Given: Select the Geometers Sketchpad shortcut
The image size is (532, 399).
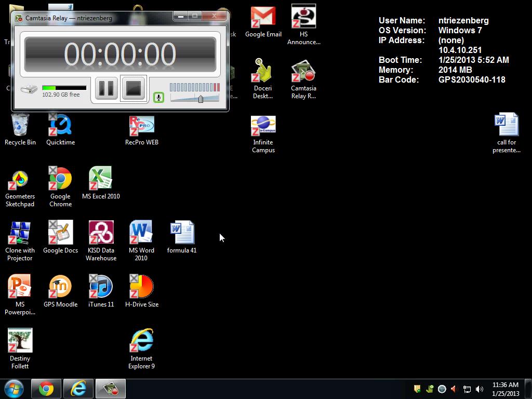Looking at the screenshot, I should 20,187.
